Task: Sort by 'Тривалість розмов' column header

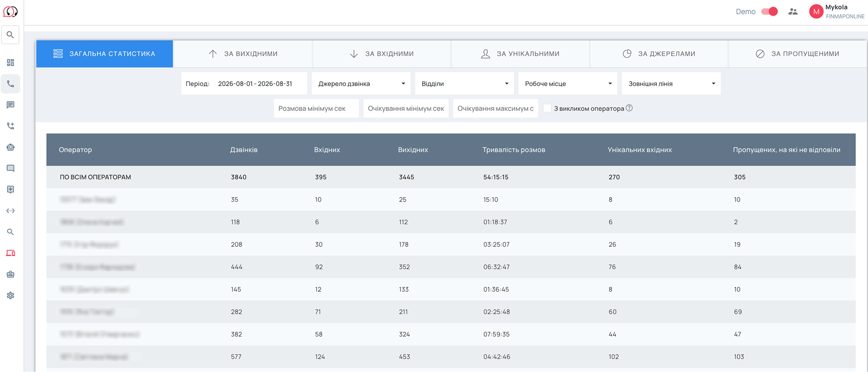Action: point(514,150)
